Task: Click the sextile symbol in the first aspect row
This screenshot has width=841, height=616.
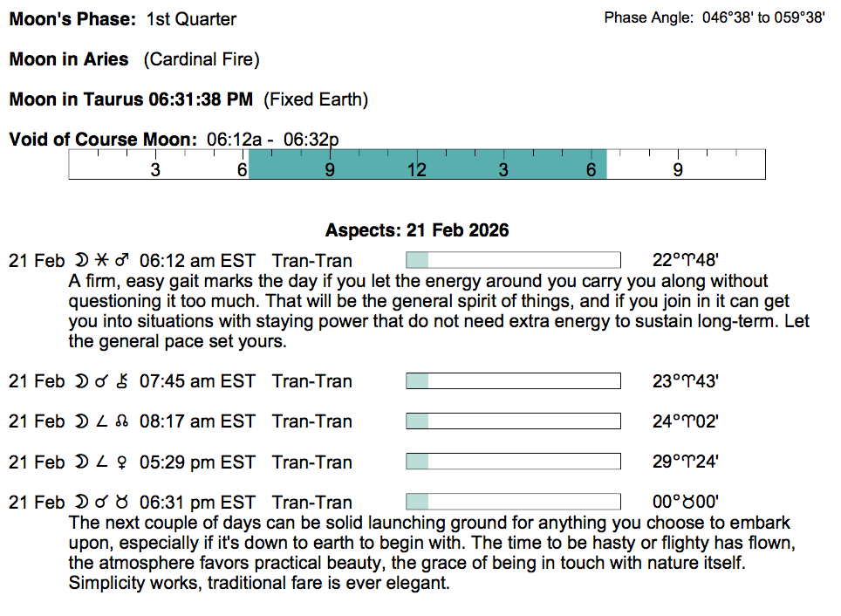Action: point(102,260)
